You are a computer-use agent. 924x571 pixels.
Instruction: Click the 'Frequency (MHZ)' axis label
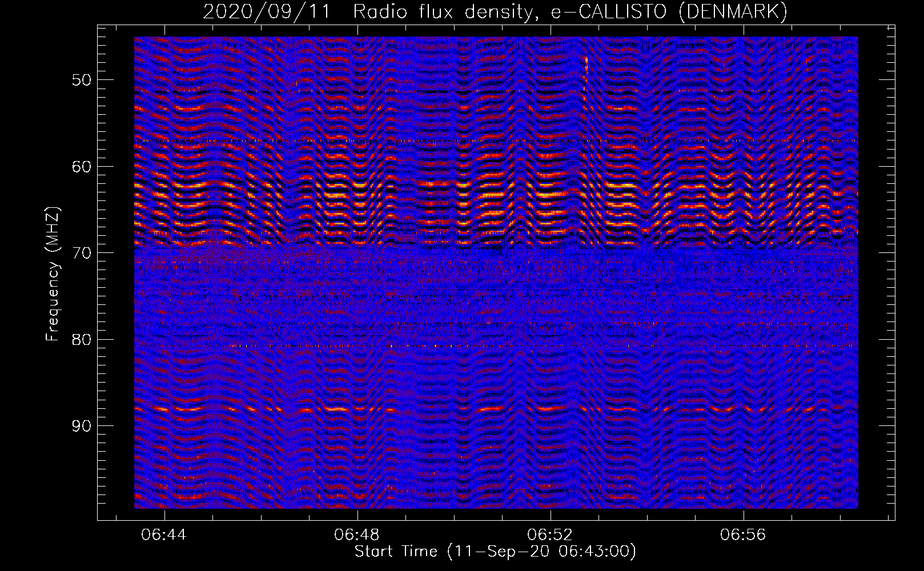click(53, 274)
